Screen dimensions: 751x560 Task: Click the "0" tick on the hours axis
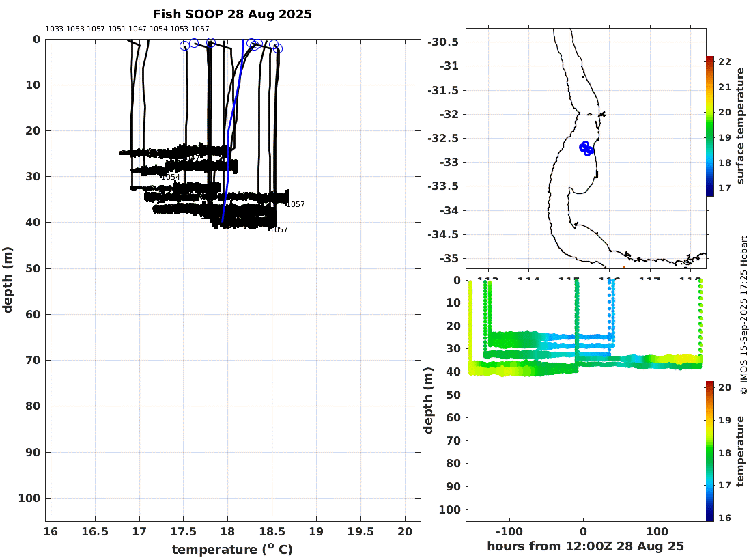[583, 531]
